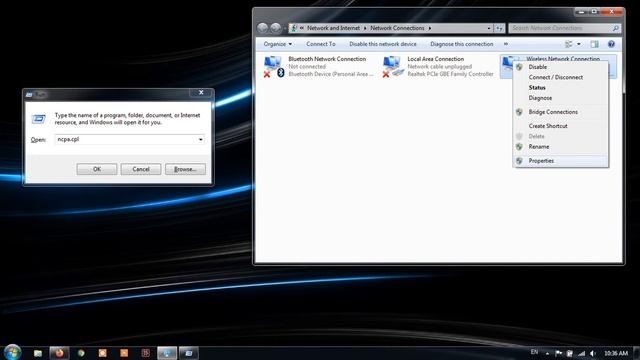The image size is (640, 360).
Task: Click the Action Center flag tray icon
Action: coord(558,353)
